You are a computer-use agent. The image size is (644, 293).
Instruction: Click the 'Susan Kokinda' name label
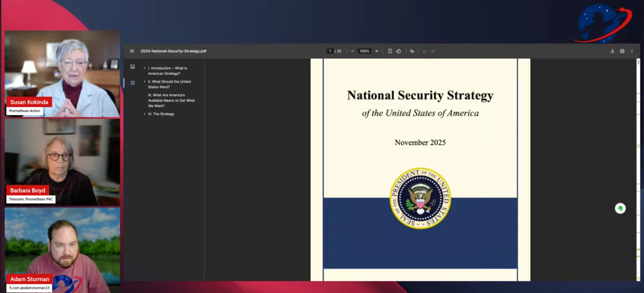(x=29, y=102)
